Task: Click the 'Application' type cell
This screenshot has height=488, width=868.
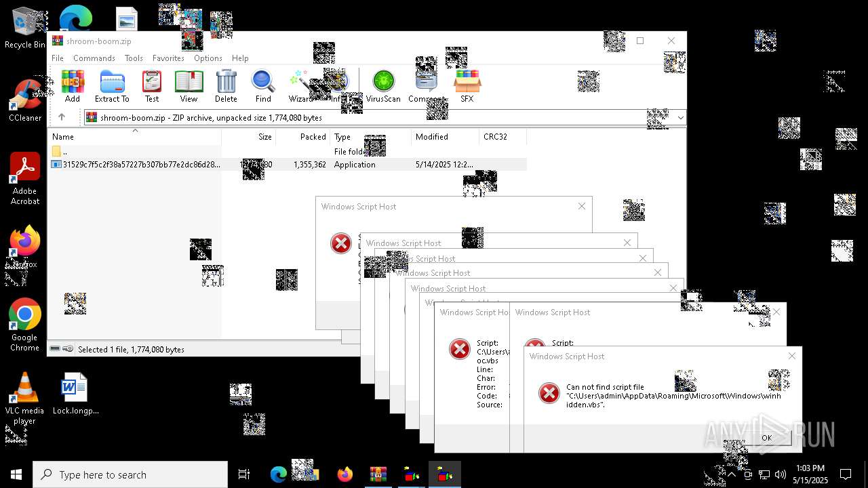Action: [355, 165]
